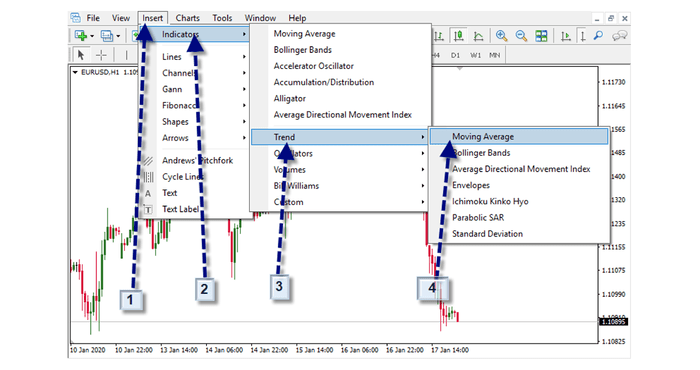Screen dimensions: 700x370
Task: Expand the Trend submenu
Action: pyautogui.click(x=339, y=137)
